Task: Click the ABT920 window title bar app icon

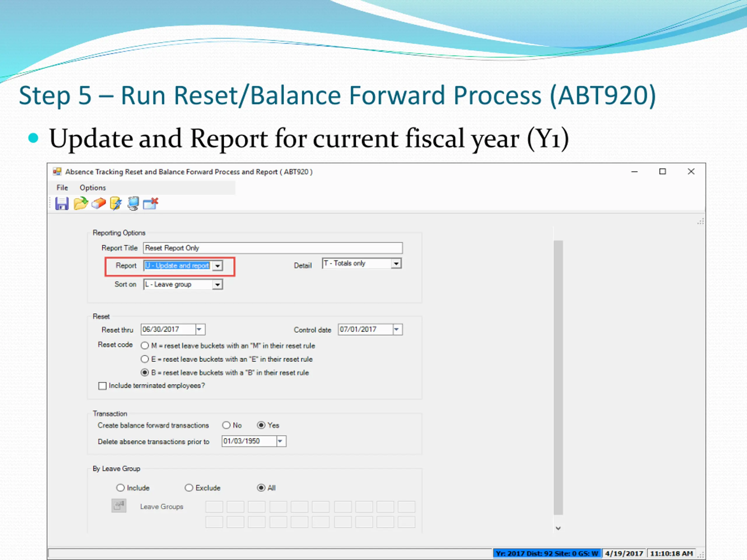Action: coord(57,172)
